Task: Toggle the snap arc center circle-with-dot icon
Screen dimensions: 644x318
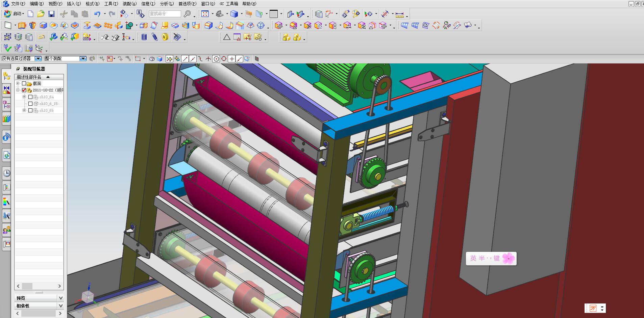Action: coord(216,59)
